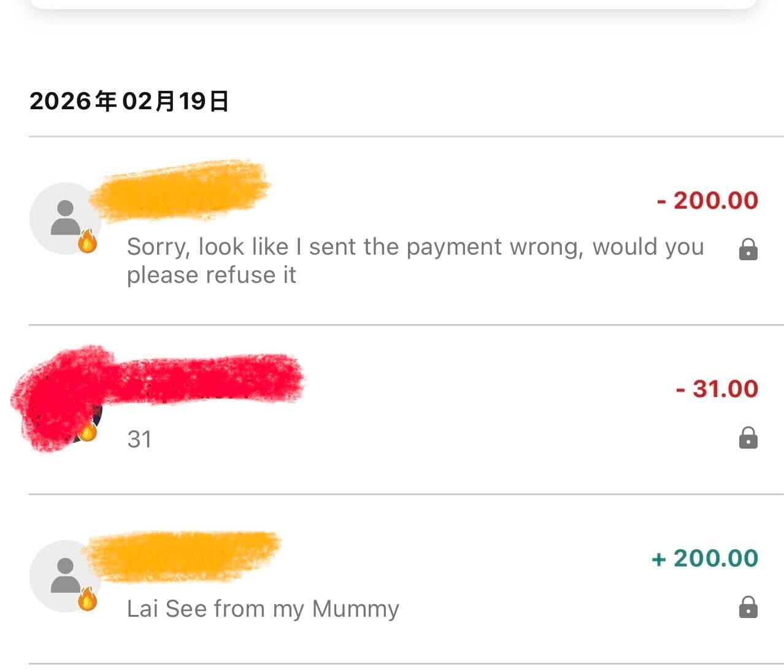The height and width of the screenshot is (672, 784).
Task: Tap the white card at the top edge
Action: (393, 4)
